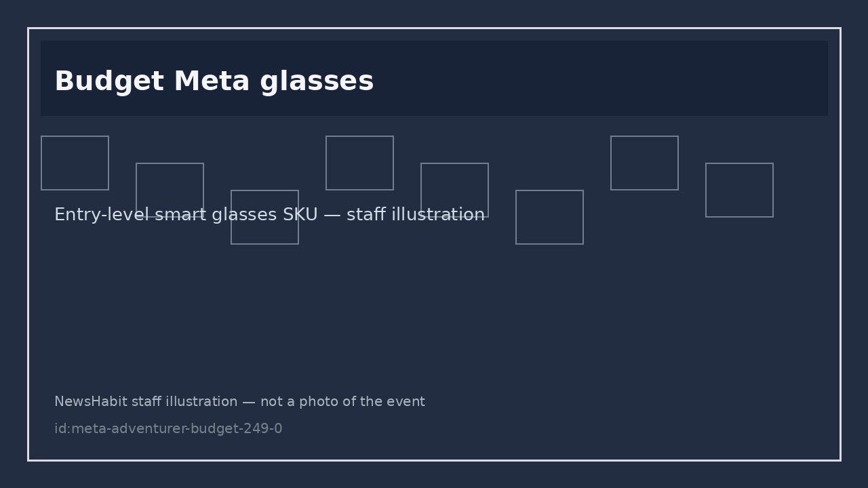Select 'not a photo of the event' text
This screenshot has height=488, width=868.
(342, 402)
